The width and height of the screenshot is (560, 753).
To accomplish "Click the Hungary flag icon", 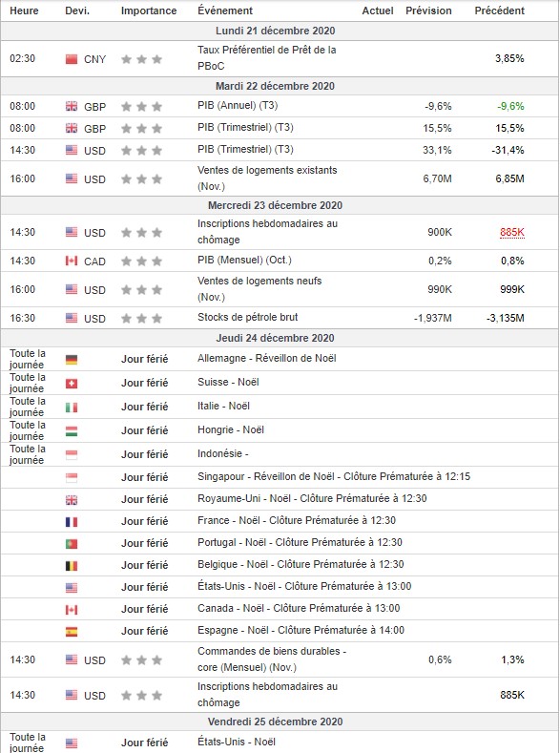I will click(x=72, y=431).
